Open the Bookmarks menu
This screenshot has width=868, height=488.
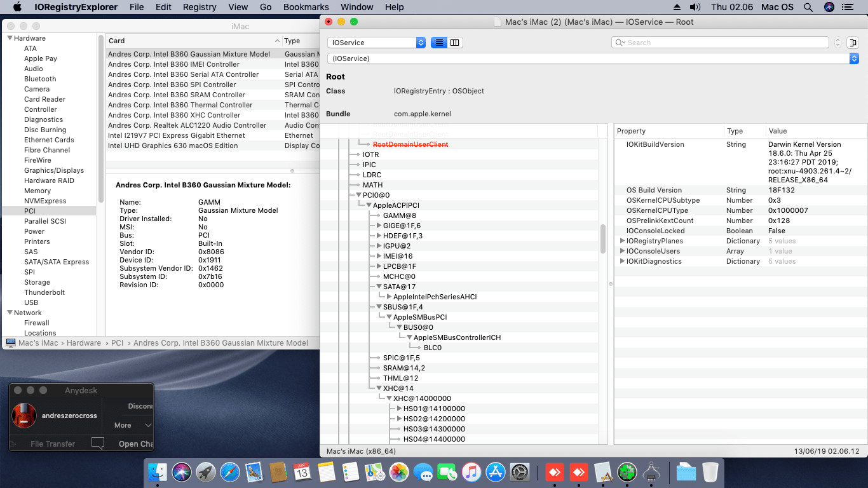pyautogui.click(x=306, y=7)
